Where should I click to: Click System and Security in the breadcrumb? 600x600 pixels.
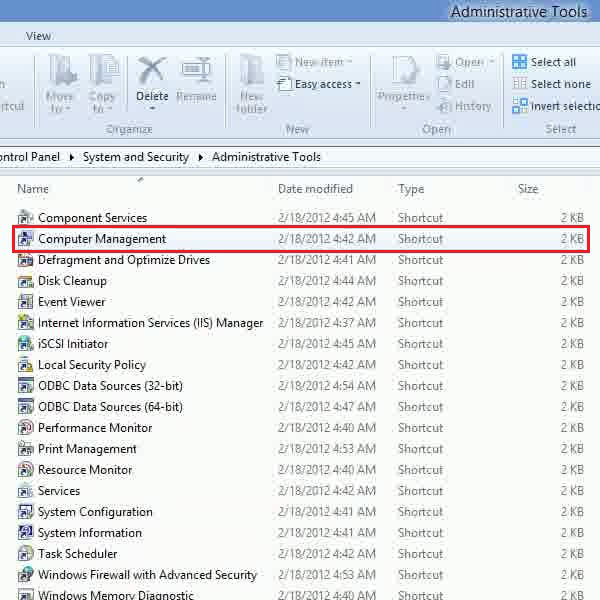click(136, 157)
